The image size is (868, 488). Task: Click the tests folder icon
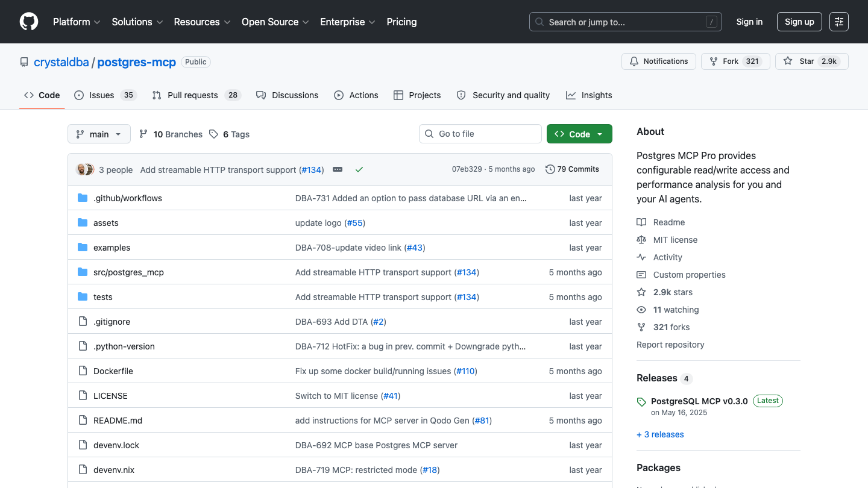click(83, 297)
